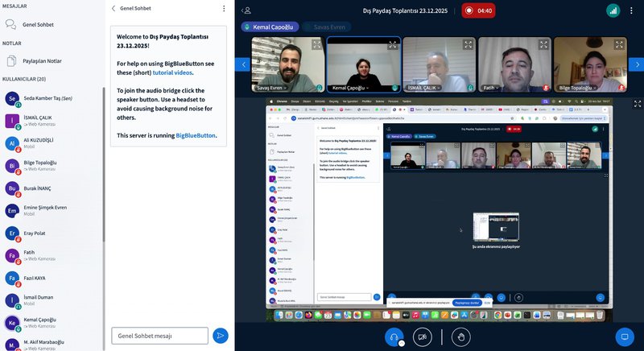644x351 pixels.
Task: Click the BigBlueButton link in welcome message
Action: pyautogui.click(x=196, y=135)
